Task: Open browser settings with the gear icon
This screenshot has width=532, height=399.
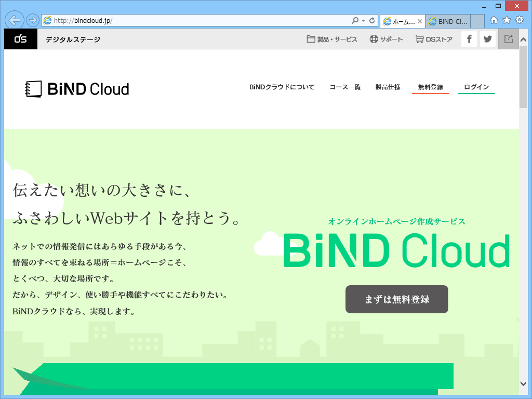Action: (518, 21)
